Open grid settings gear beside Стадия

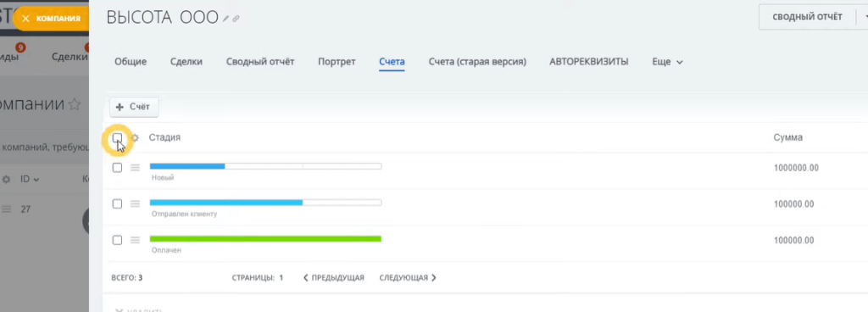coord(135,137)
